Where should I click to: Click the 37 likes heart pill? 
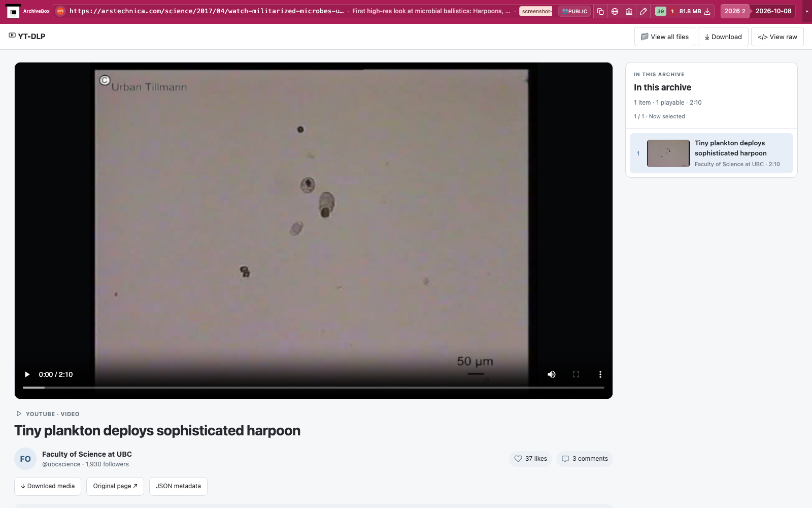[x=530, y=459]
